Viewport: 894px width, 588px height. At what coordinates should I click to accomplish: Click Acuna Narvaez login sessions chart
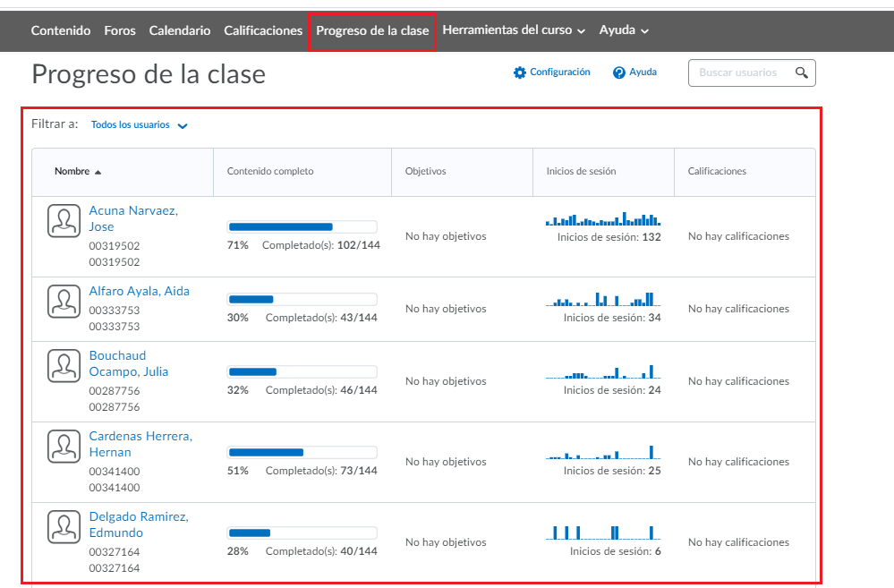602,218
